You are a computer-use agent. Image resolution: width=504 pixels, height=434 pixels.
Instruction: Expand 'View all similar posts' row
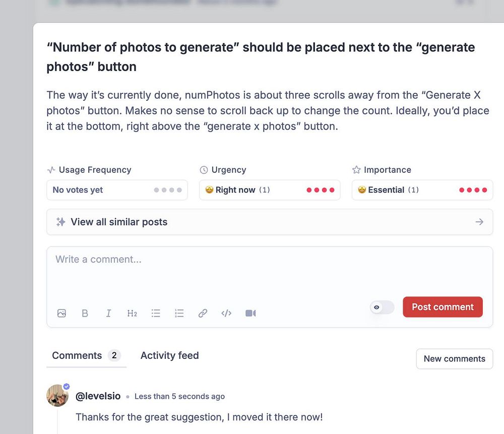(270, 222)
